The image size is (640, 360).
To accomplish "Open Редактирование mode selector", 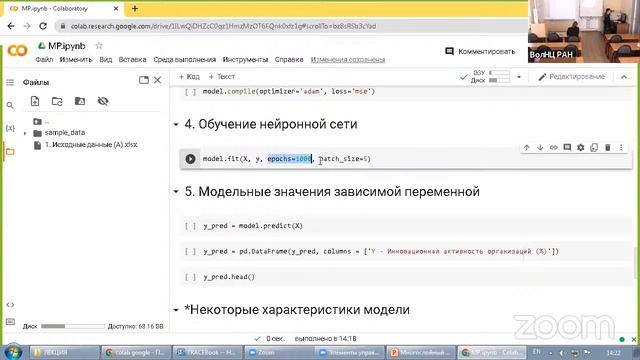I will pos(571,77).
